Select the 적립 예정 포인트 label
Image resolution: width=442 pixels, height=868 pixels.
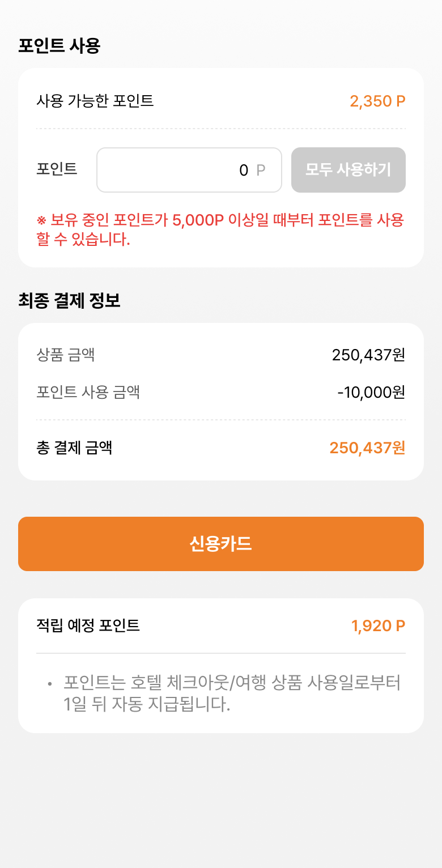(x=88, y=626)
